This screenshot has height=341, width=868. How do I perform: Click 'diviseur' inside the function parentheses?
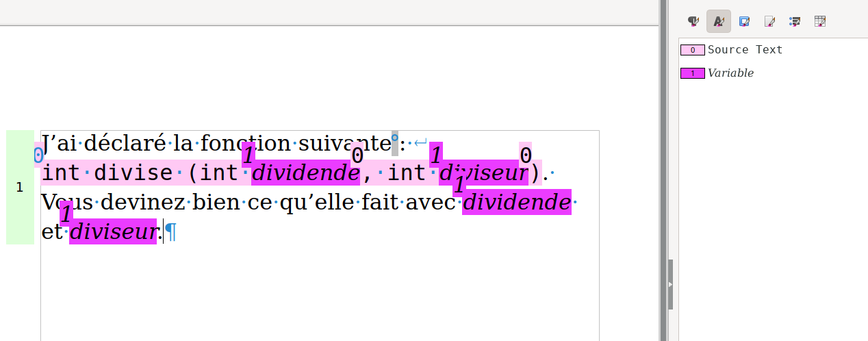pos(483,174)
